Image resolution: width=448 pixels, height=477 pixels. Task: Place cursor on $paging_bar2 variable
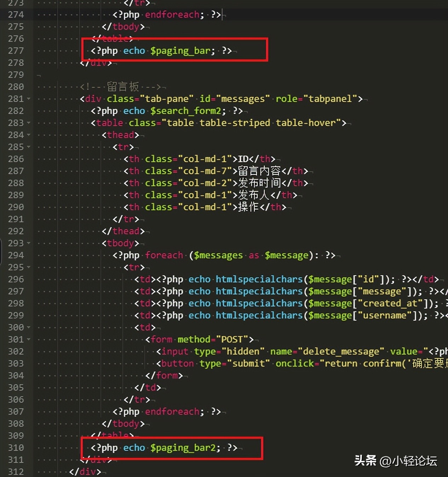pyautogui.click(x=183, y=448)
